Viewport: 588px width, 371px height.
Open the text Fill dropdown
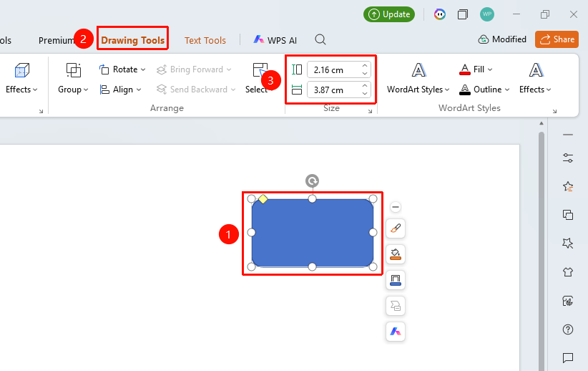click(484, 69)
